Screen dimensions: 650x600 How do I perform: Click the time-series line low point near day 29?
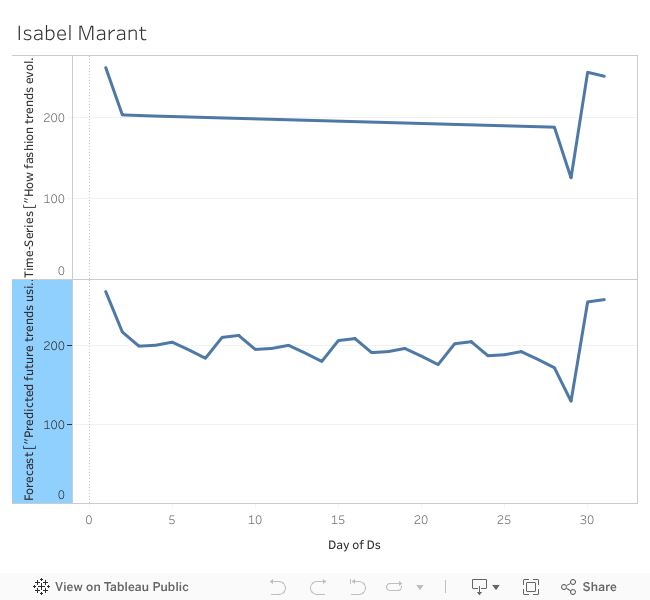[x=571, y=178]
